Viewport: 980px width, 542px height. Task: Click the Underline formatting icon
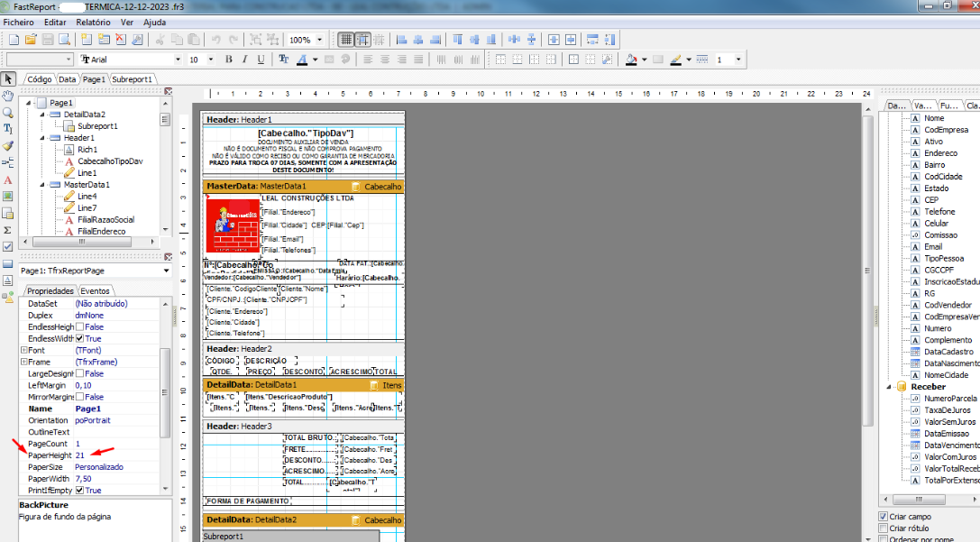coord(261,60)
